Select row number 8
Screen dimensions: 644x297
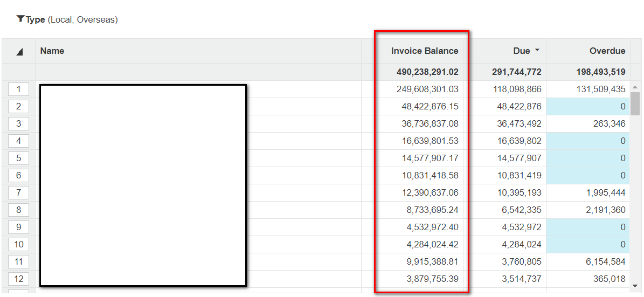[18, 210]
